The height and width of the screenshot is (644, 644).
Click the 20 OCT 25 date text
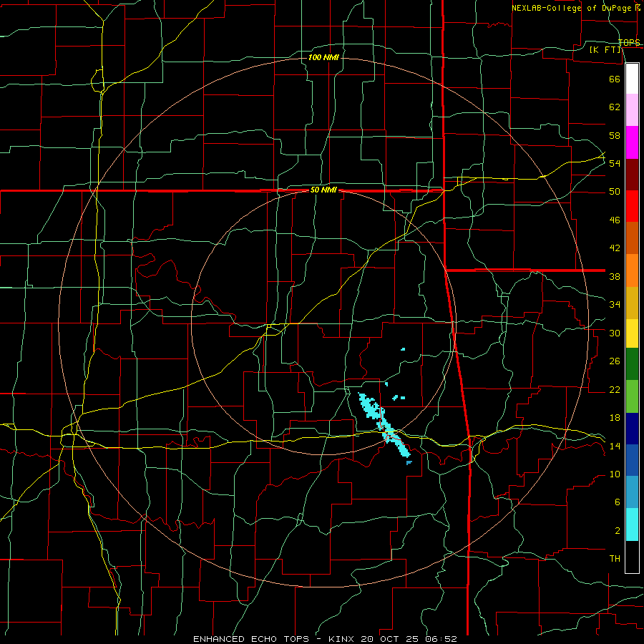(391, 639)
